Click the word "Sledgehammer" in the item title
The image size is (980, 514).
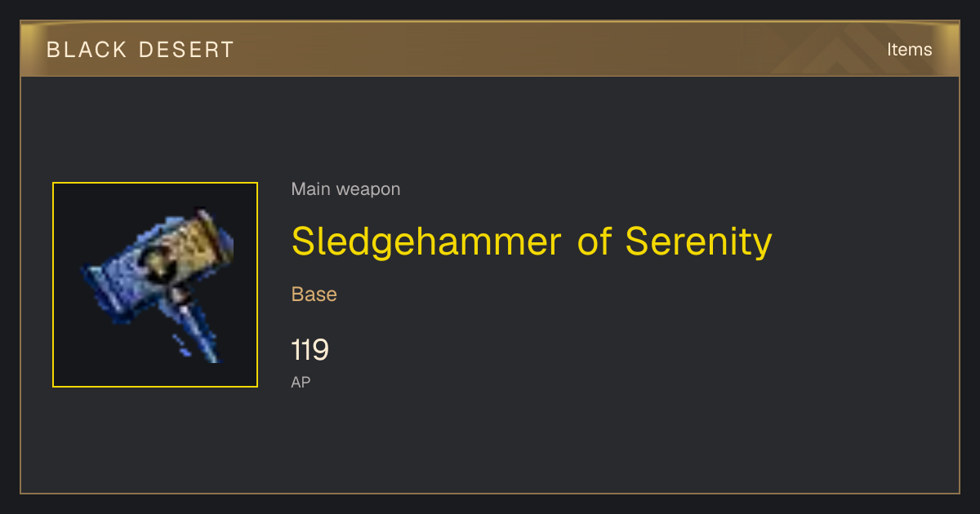(x=426, y=241)
